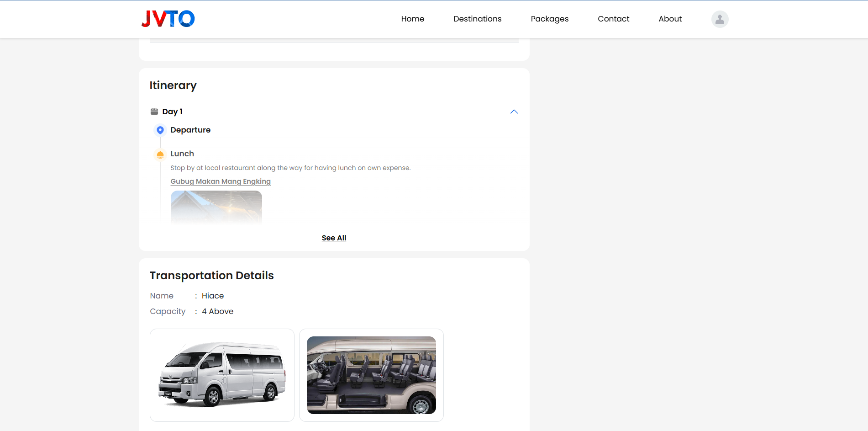The width and height of the screenshot is (868, 431).
Task: Click the JVTO logo
Action: point(168,19)
